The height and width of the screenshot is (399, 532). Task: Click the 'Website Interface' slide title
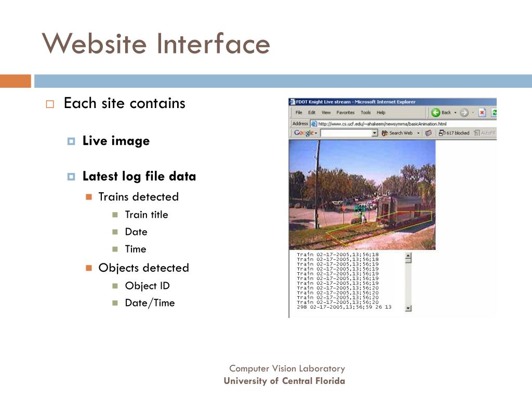[x=156, y=44]
